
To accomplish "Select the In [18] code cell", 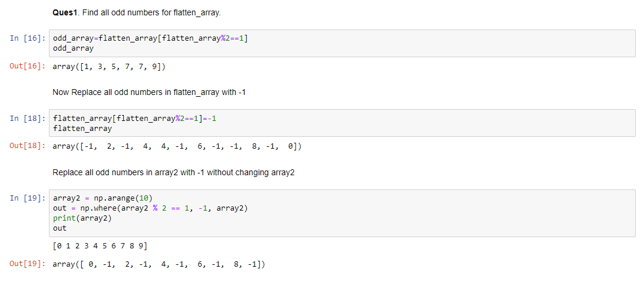I will tap(342, 123).
